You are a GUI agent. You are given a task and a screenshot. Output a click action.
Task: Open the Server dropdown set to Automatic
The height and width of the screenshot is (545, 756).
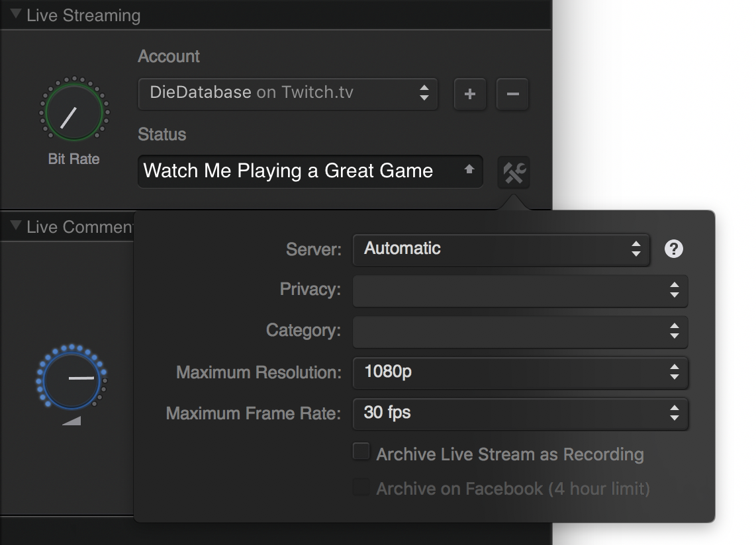(501, 249)
